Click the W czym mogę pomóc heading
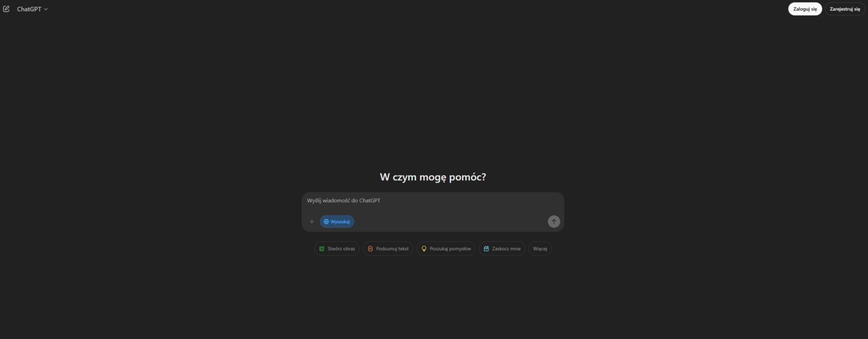 [433, 177]
